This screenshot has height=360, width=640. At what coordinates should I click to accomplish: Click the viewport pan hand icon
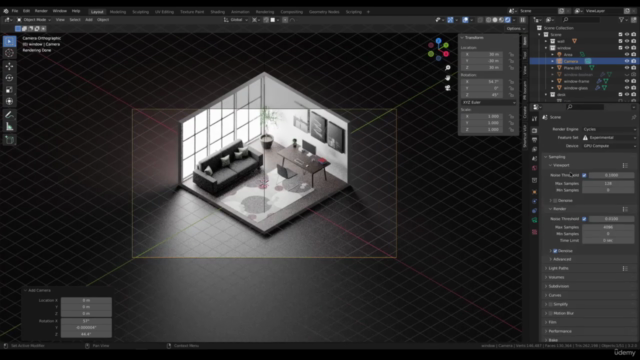pos(448,78)
